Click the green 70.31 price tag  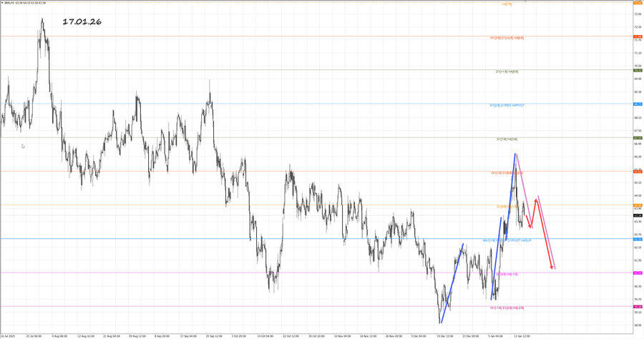(638, 70)
